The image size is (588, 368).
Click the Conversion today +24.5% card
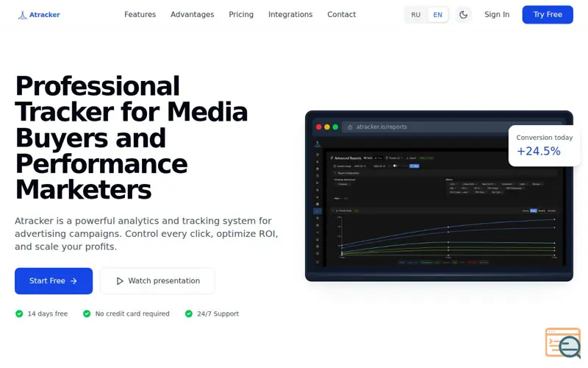(545, 146)
